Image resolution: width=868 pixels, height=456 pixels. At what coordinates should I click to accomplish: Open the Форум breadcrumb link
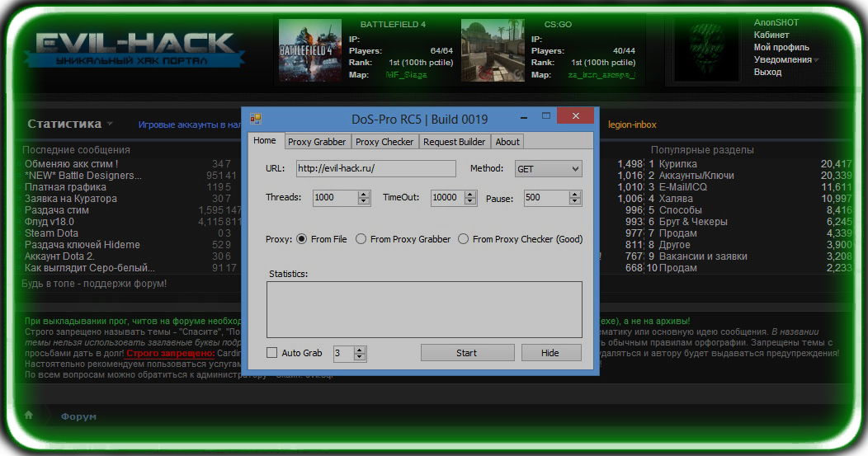[x=78, y=416]
